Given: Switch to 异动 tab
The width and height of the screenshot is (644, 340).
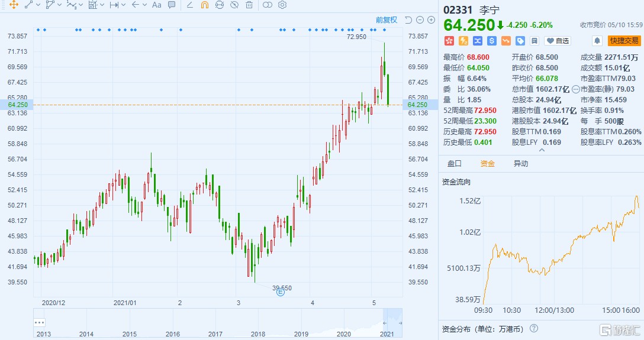Looking at the screenshot, I should tap(520, 164).
